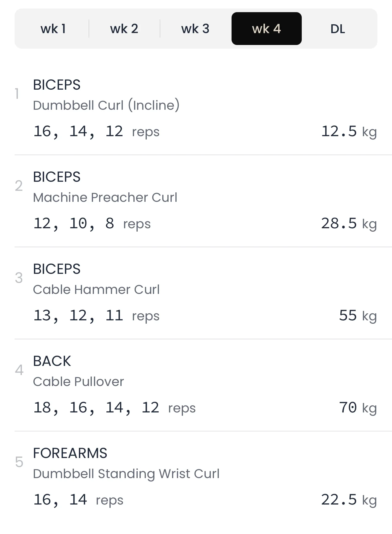Viewport: 392px width, 534px height.
Task: Click the active wk 4 tab
Action: pos(266,29)
